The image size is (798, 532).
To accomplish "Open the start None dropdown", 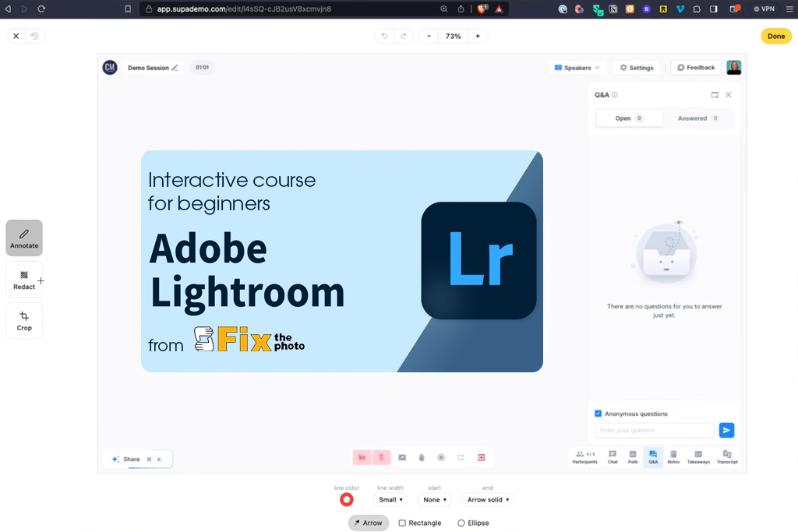I will click(x=435, y=499).
